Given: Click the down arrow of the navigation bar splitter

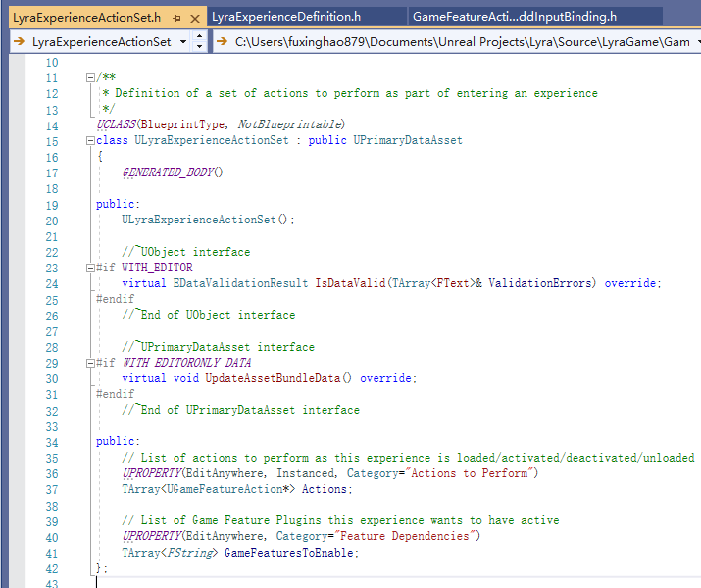Looking at the screenshot, I should tap(199, 46).
